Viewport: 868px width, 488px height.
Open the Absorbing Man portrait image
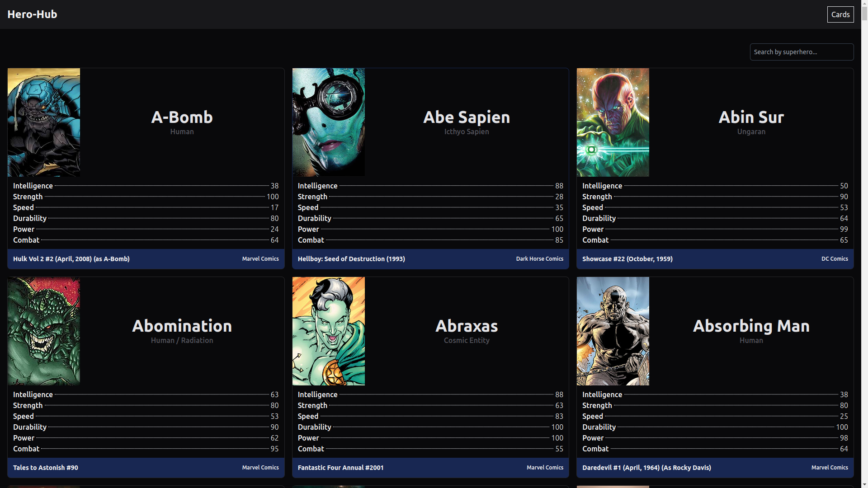(613, 331)
